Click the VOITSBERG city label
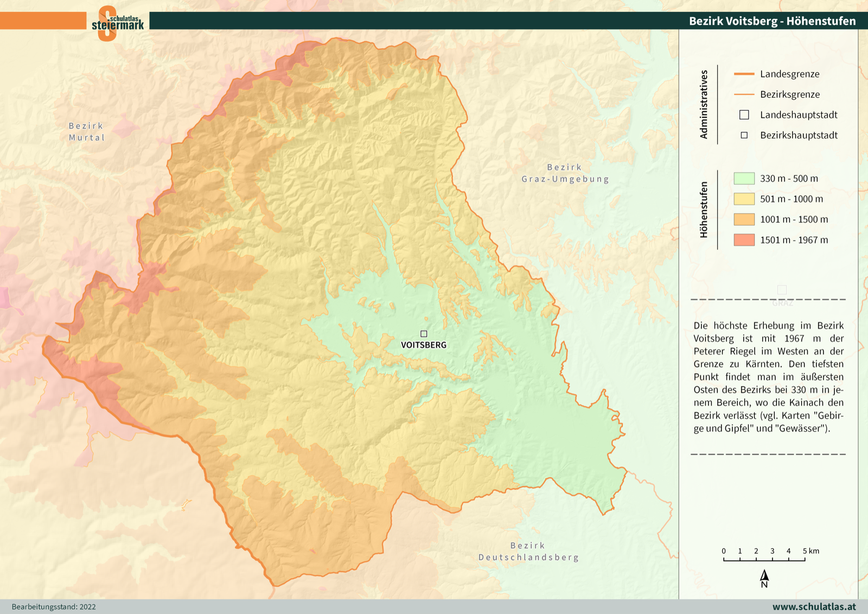This screenshot has width=868, height=614. (x=424, y=345)
